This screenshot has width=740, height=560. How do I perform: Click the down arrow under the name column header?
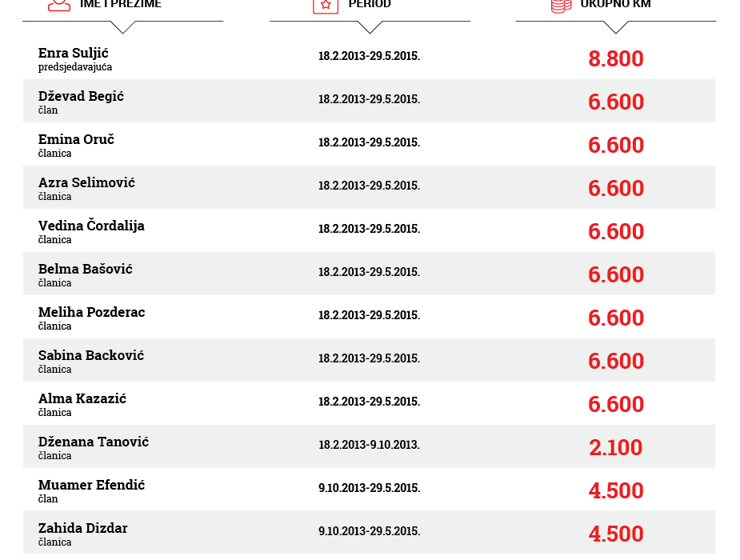click(122, 27)
